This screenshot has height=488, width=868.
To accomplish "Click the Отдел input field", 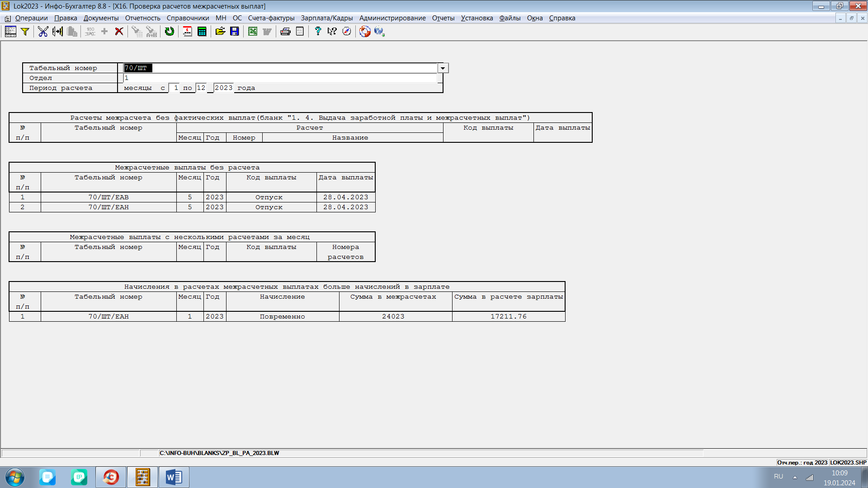I will coord(280,78).
